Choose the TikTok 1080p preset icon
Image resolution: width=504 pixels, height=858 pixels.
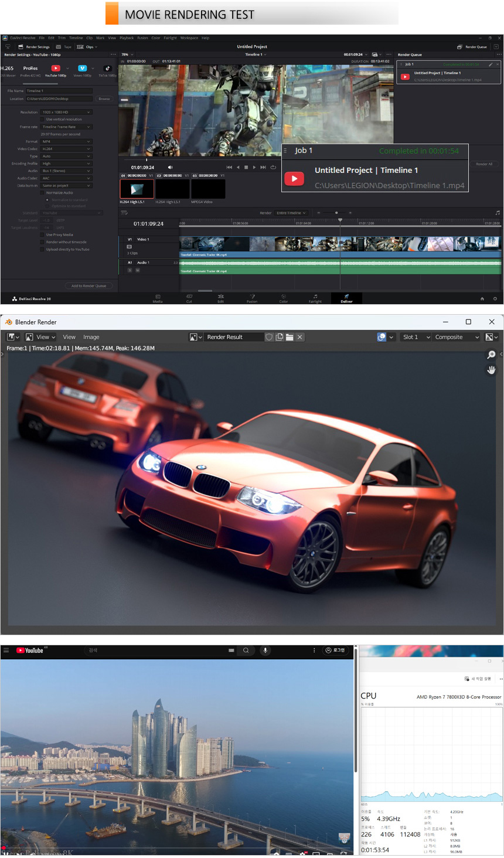107,69
